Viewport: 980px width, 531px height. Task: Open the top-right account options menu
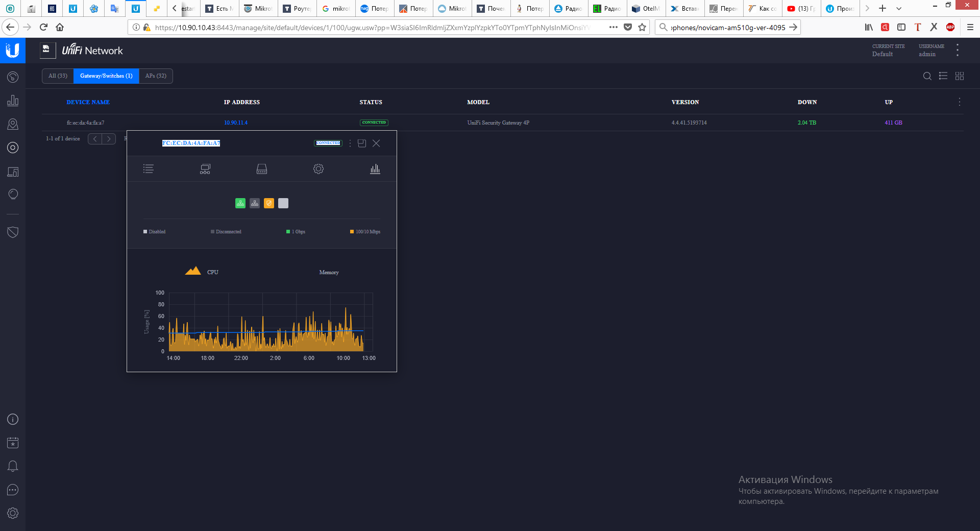(x=958, y=50)
